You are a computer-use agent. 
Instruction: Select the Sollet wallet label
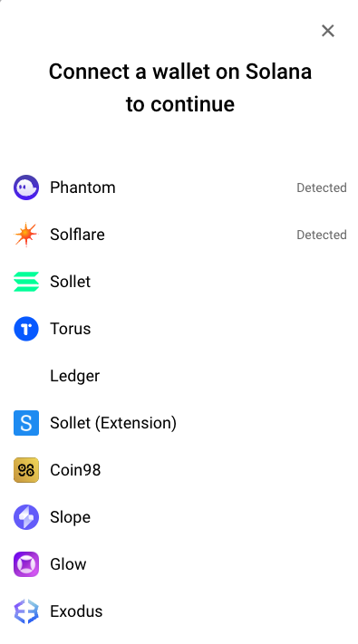tap(71, 282)
